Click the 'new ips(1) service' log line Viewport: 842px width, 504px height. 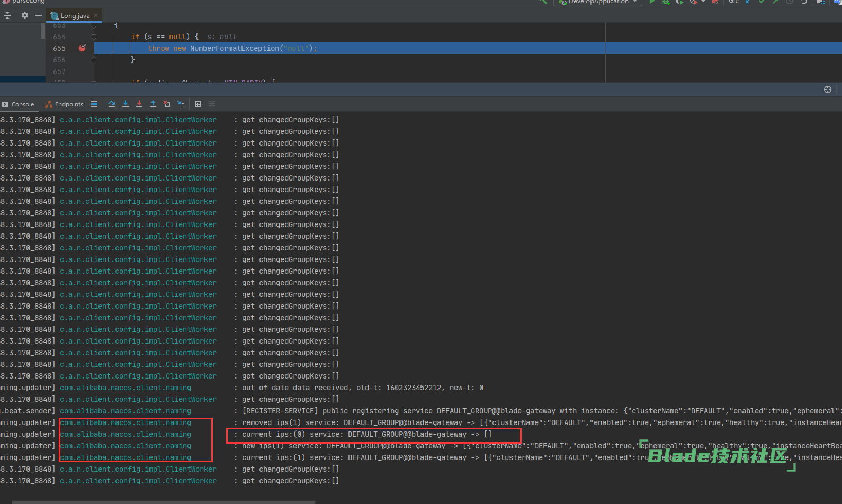(541, 446)
